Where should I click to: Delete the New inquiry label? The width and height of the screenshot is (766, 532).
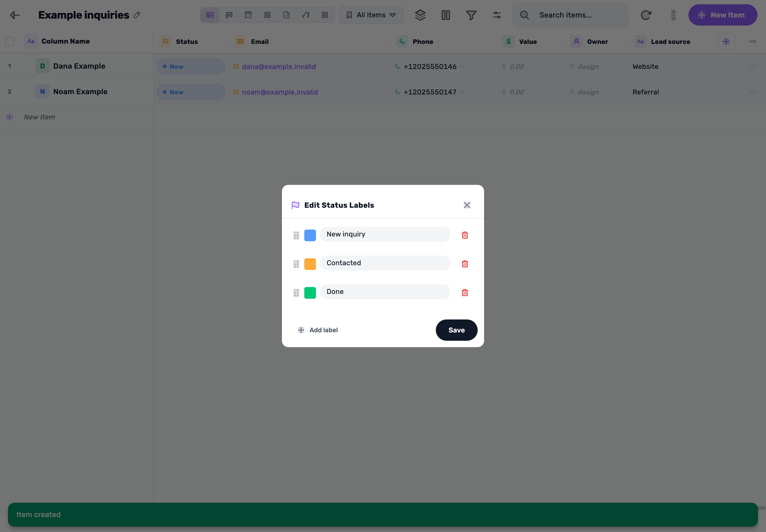click(x=465, y=235)
